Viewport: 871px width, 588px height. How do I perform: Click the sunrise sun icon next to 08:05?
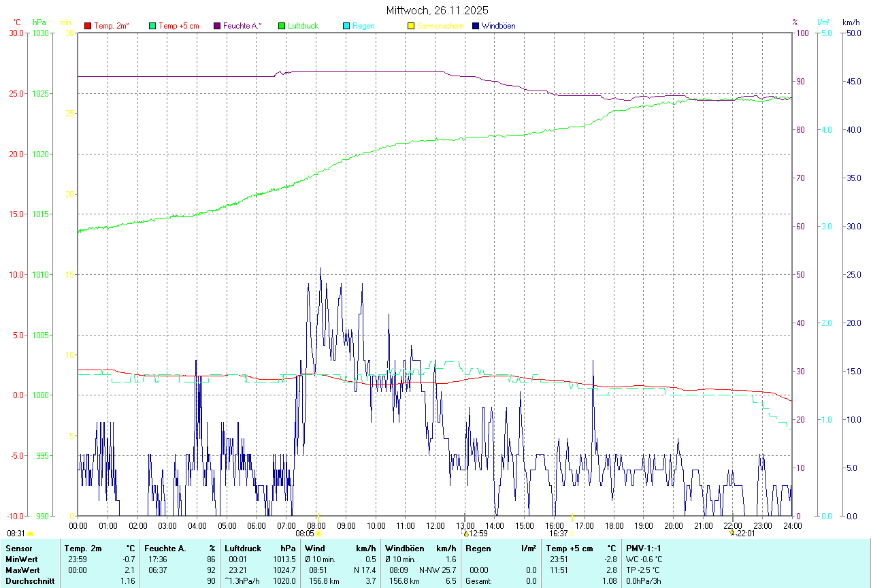[x=318, y=534]
